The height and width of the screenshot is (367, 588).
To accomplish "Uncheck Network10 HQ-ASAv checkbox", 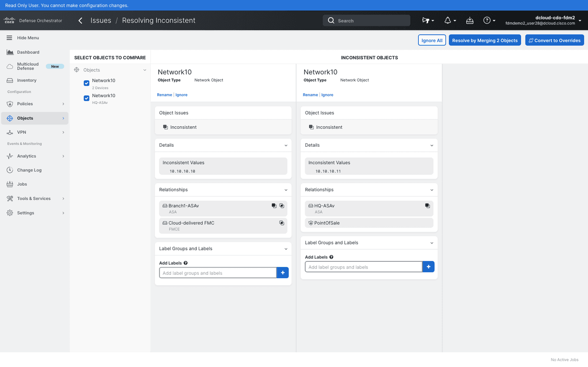I will pos(86,98).
